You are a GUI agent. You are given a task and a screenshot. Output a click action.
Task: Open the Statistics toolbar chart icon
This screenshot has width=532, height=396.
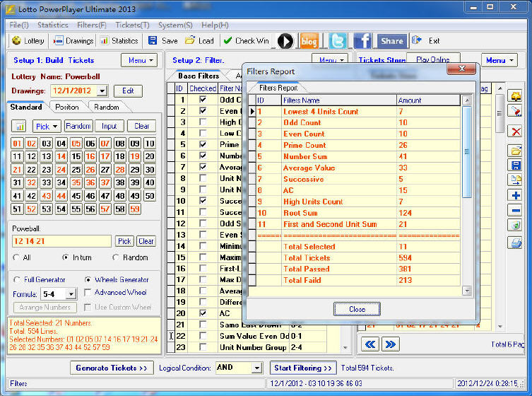coord(104,41)
